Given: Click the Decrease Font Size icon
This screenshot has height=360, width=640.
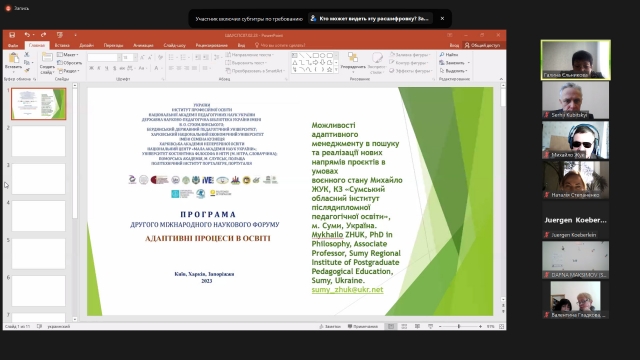Looking at the screenshot, I should tap(150, 58).
